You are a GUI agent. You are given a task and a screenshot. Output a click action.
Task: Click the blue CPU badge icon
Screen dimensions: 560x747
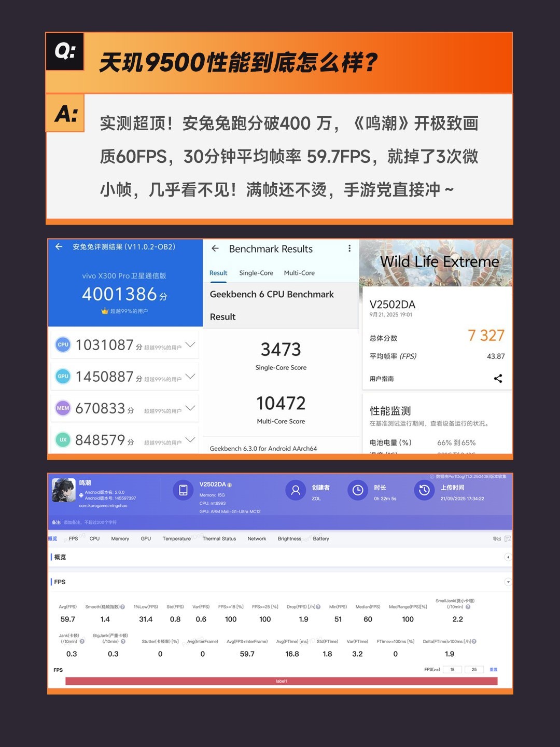pyautogui.click(x=63, y=344)
